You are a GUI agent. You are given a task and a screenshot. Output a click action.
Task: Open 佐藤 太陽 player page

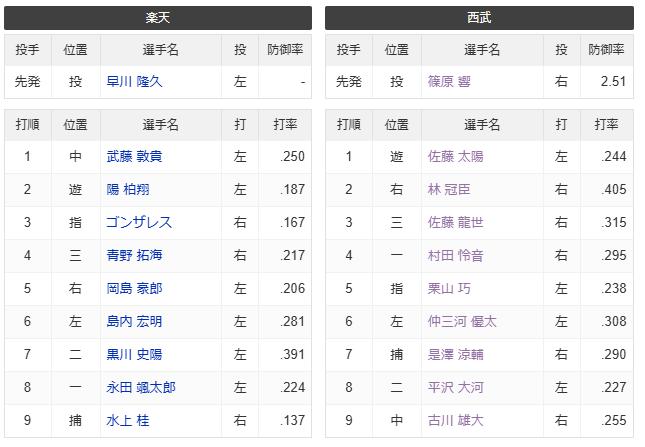pos(455,157)
